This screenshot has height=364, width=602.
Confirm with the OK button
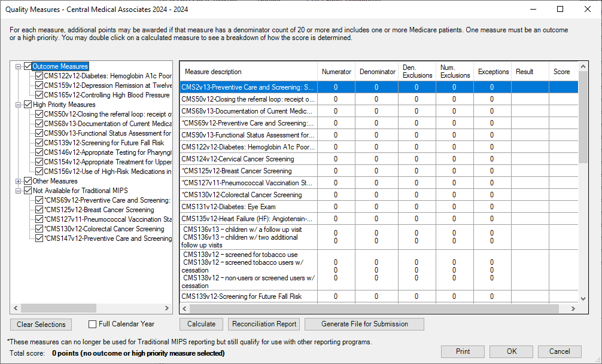[511, 351]
